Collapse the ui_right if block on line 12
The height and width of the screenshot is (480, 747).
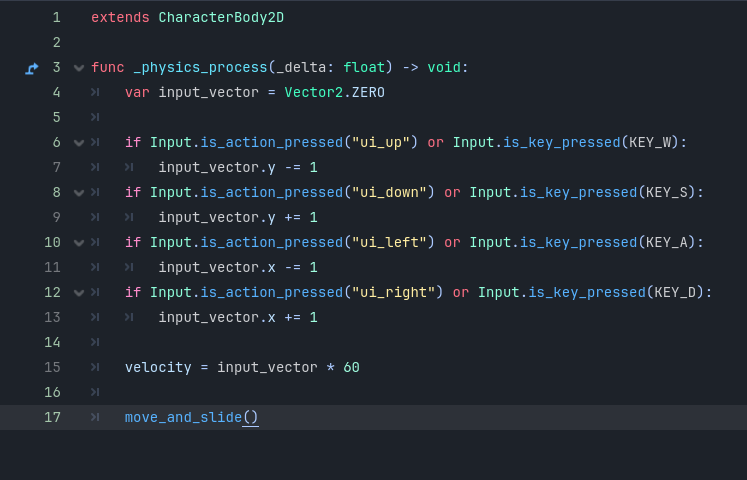[79, 293]
